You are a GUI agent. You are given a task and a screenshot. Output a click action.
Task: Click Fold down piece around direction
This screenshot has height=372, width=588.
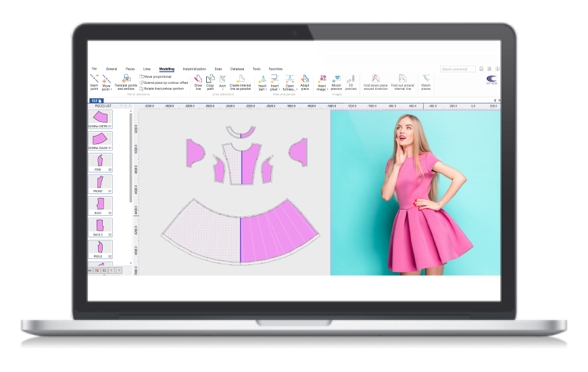375,80
